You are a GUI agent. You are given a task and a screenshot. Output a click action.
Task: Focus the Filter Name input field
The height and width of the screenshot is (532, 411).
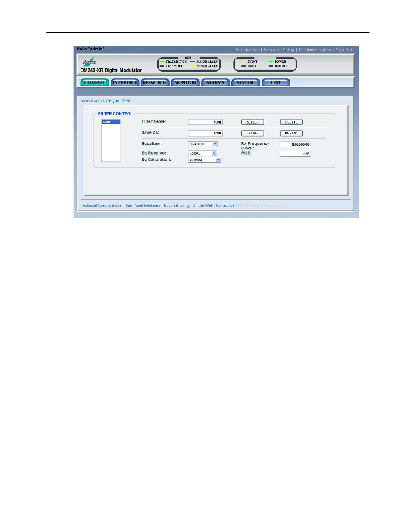[205, 122]
